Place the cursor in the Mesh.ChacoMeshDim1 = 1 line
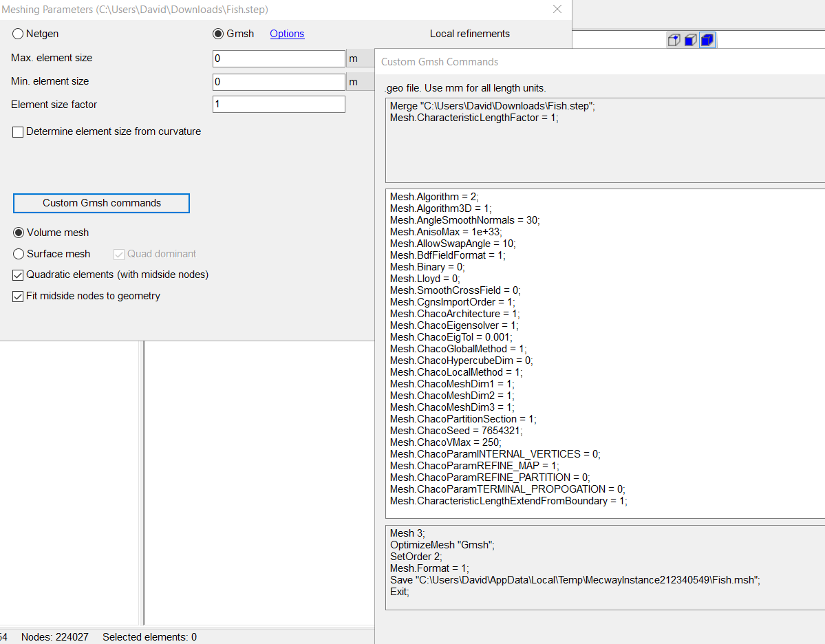Image resolution: width=825 pixels, height=644 pixels. (x=452, y=384)
